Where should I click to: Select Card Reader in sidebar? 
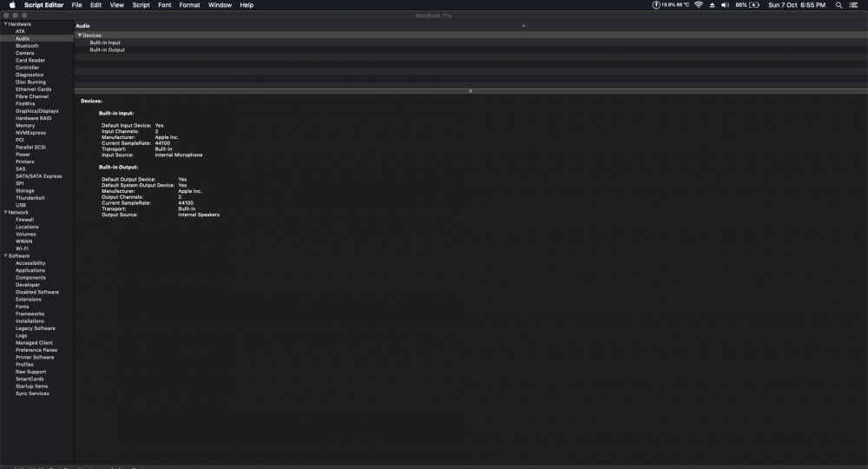pyautogui.click(x=30, y=60)
